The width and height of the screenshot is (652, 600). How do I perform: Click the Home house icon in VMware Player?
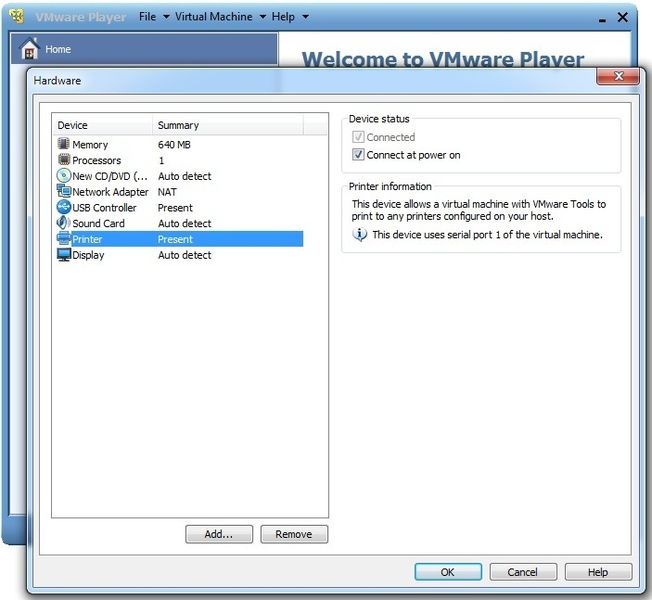(x=30, y=49)
